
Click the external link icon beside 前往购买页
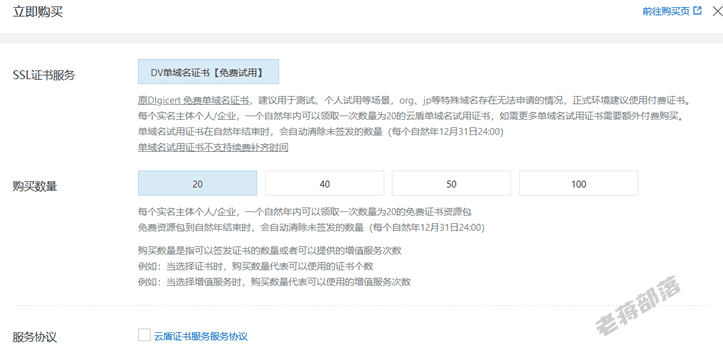pyautogui.click(x=698, y=11)
